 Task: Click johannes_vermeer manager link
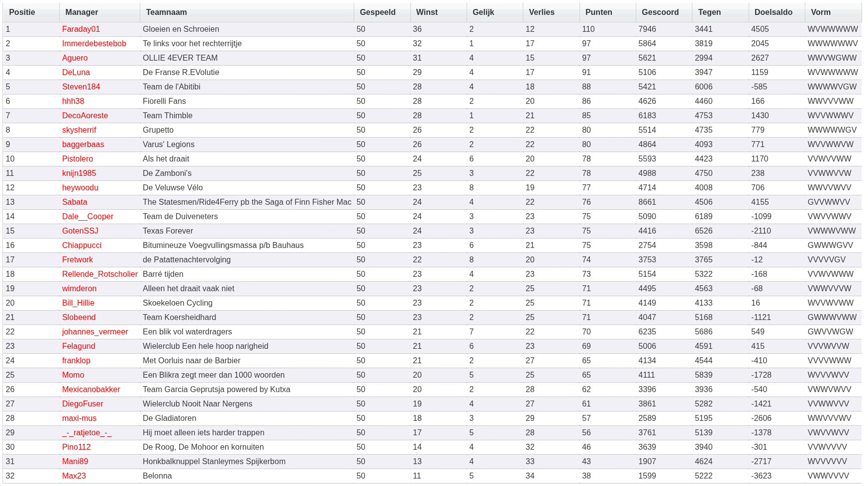coord(95,332)
